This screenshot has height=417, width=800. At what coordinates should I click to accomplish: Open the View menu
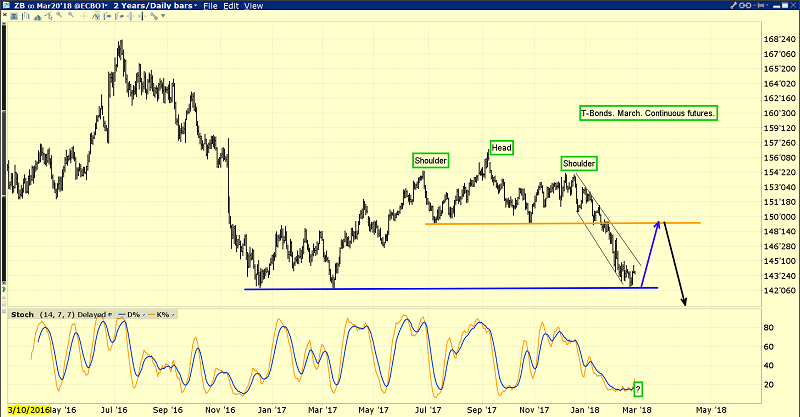255,6
